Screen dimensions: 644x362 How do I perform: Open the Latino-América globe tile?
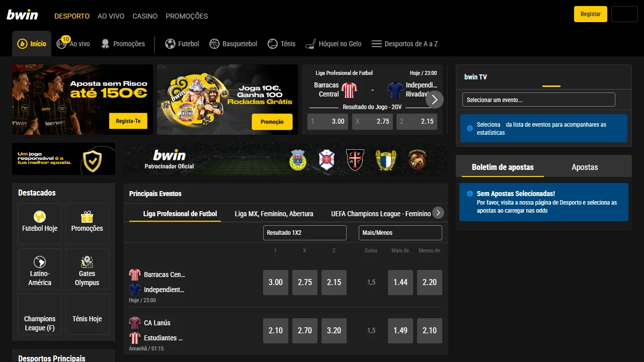pyautogui.click(x=40, y=269)
